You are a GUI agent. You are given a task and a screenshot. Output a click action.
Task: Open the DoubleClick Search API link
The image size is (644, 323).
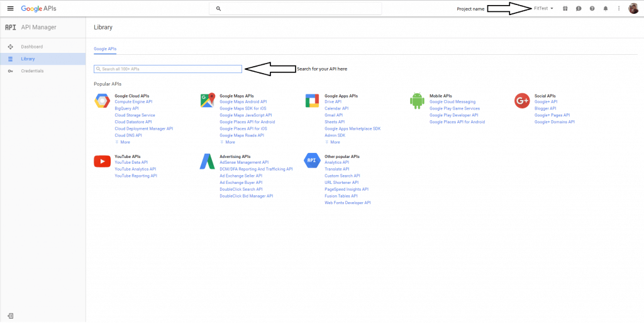[241, 190]
